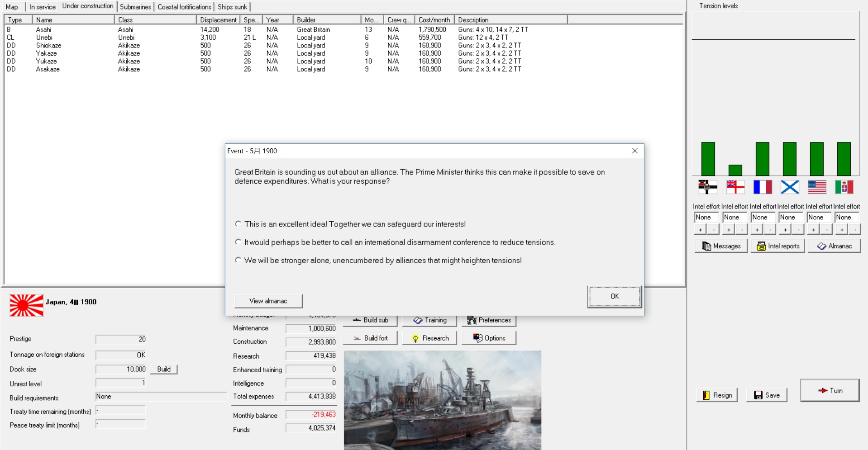View the Ships sunk tab
This screenshot has height=450, width=868.
click(232, 7)
